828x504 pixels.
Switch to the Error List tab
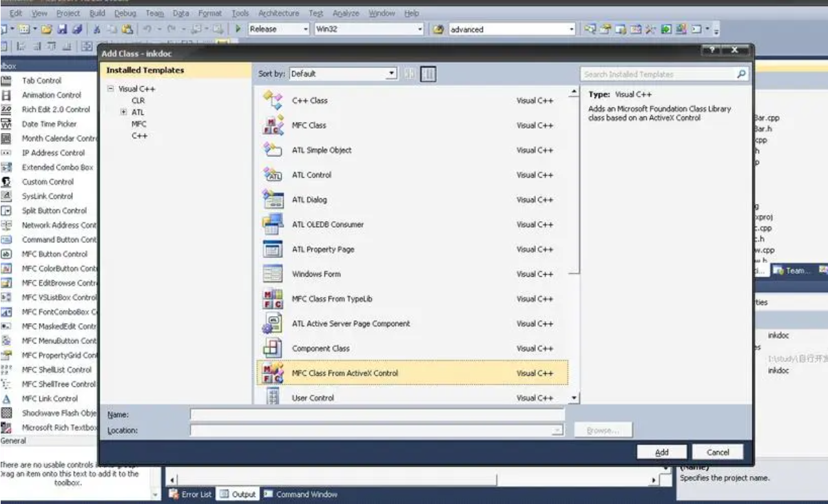[x=191, y=494]
